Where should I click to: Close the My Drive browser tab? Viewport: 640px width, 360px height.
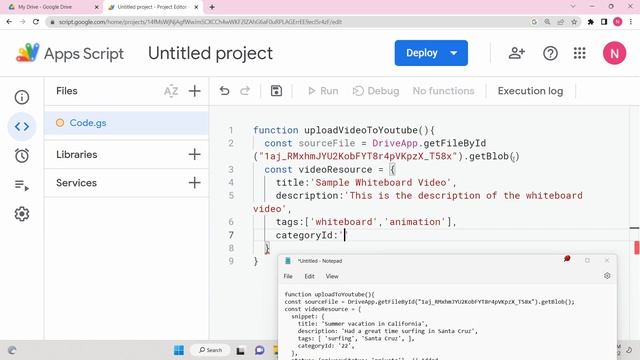pyautogui.click(x=97, y=7)
